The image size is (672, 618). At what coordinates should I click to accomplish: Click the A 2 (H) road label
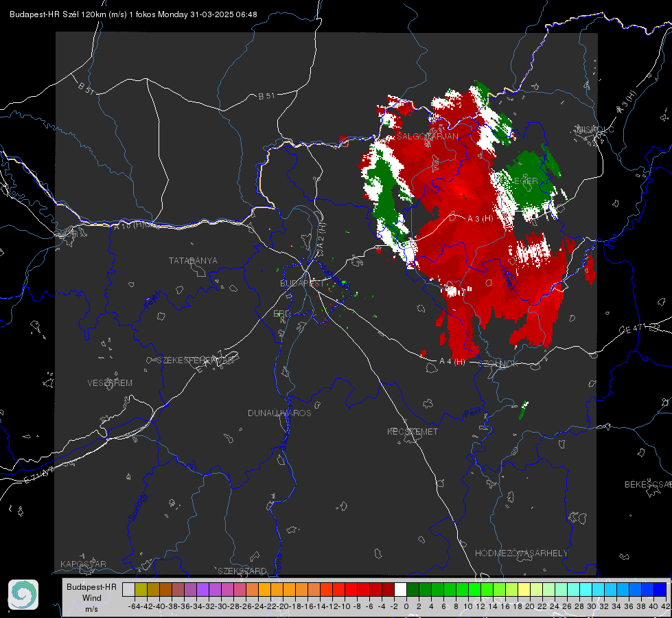tap(321, 236)
